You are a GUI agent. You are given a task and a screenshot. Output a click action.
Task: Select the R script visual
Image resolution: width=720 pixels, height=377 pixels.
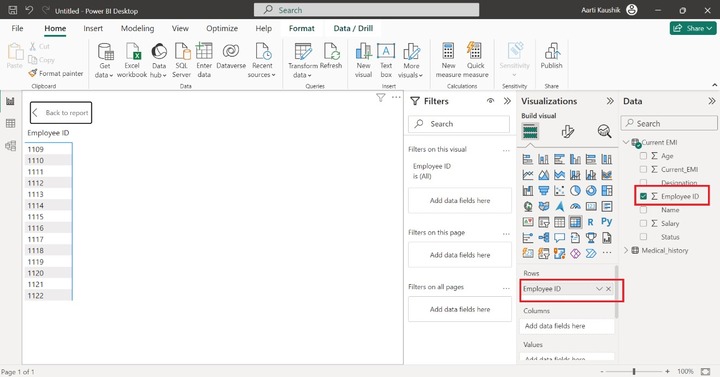point(591,222)
